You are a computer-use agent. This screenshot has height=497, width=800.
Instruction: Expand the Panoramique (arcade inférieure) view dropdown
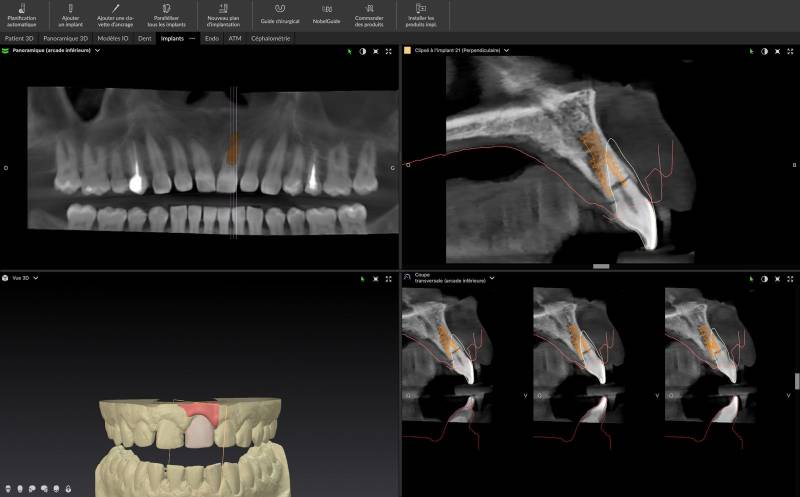point(97,51)
